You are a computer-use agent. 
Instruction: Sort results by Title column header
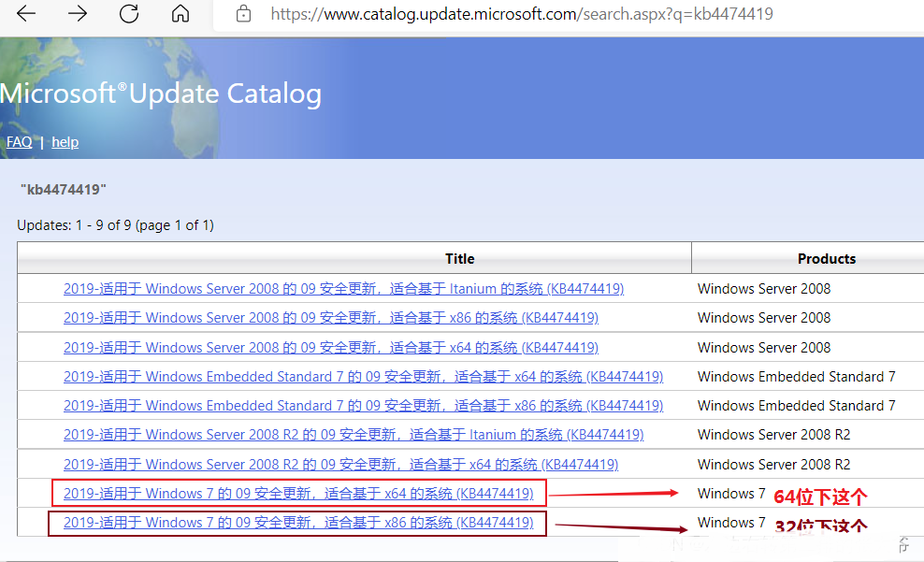tap(459, 258)
